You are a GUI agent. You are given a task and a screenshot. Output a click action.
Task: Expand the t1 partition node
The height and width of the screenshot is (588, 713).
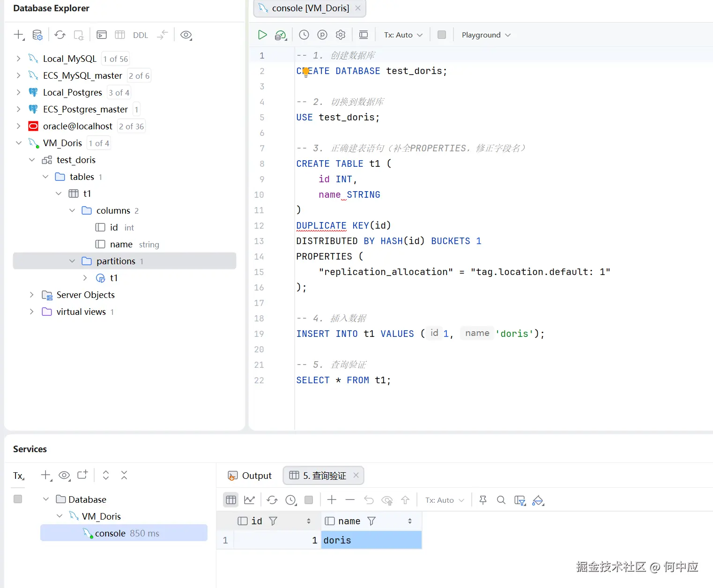85,278
